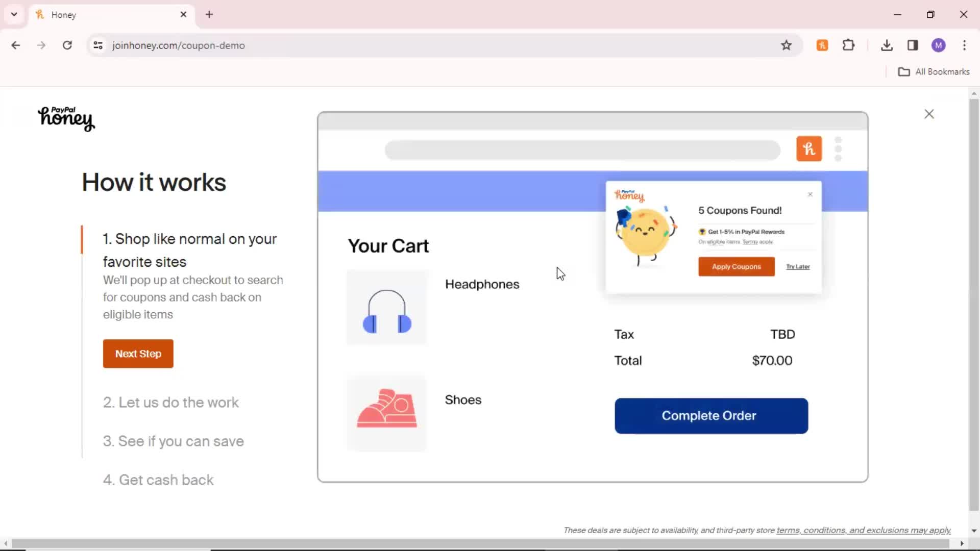The image size is (980, 551).
Task: Open Chrome downloads icon
Action: pos(887,45)
